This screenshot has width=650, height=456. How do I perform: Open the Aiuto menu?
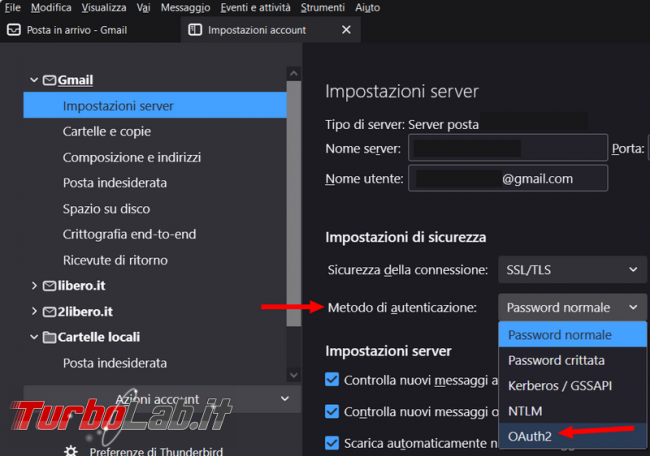coord(367,7)
